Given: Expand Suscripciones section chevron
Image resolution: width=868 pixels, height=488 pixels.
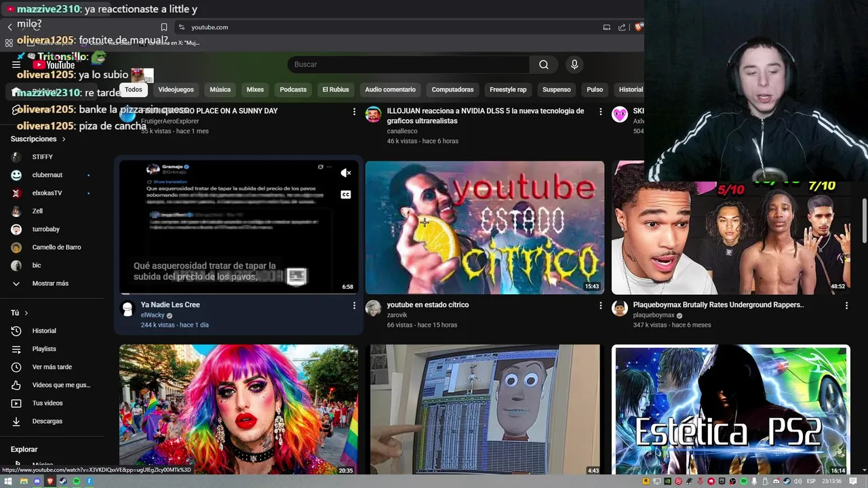Looking at the screenshot, I should click(x=64, y=139).
